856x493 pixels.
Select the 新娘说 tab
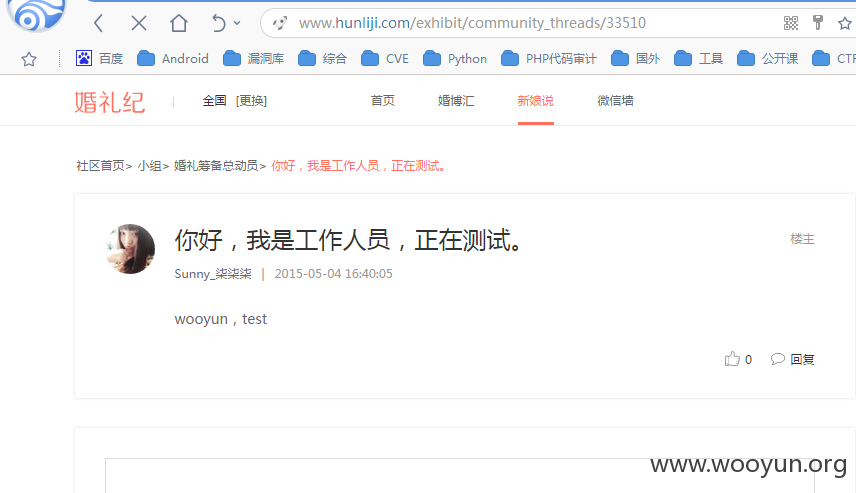click(536, 100)
